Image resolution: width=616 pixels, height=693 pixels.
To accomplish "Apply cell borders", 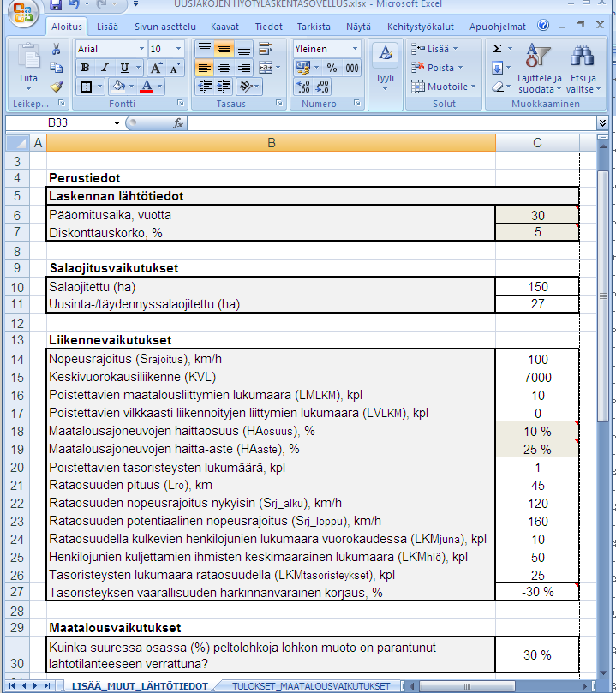I will [87, 87].
